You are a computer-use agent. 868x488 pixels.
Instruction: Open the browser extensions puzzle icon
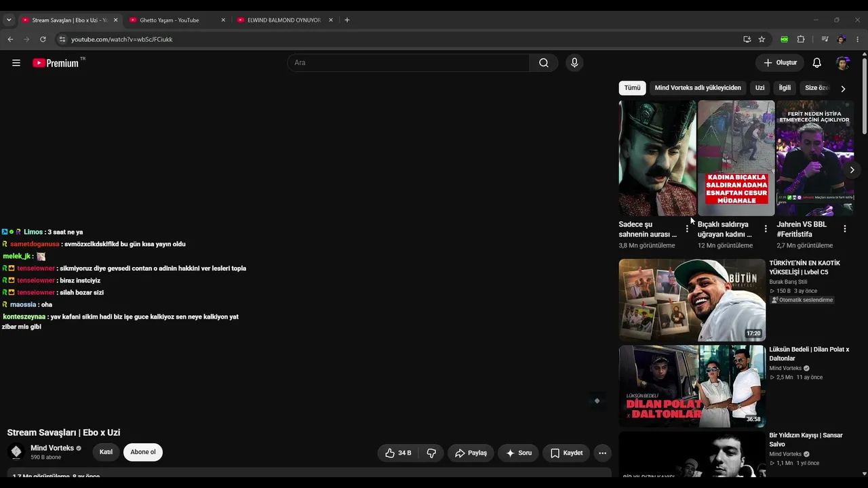[801, 39]
